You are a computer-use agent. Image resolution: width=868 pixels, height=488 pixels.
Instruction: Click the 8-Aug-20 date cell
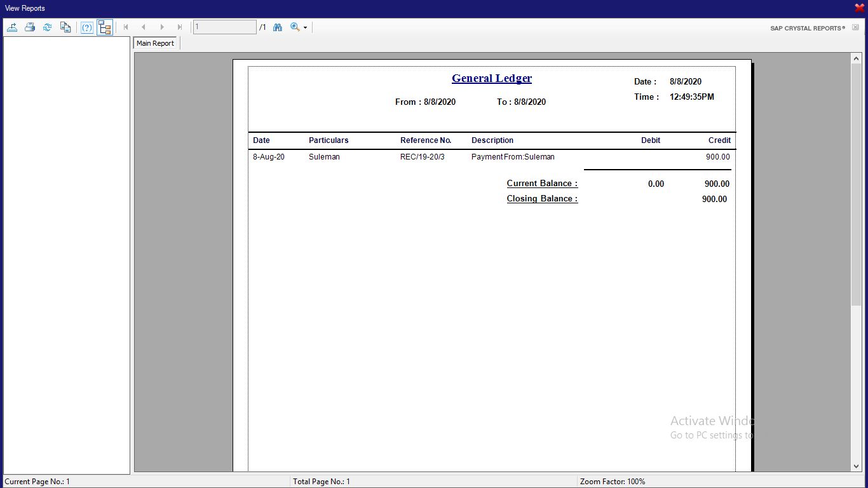[269, 157]
